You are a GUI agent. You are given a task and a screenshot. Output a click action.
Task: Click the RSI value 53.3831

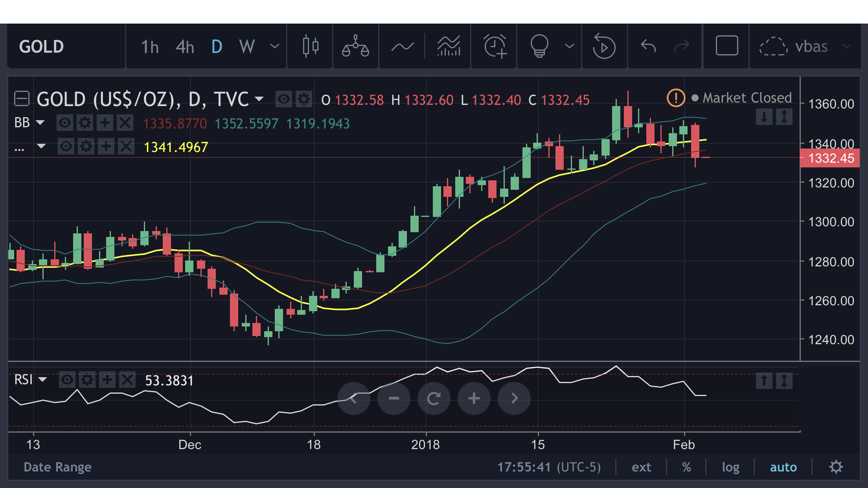coord(169,380)
